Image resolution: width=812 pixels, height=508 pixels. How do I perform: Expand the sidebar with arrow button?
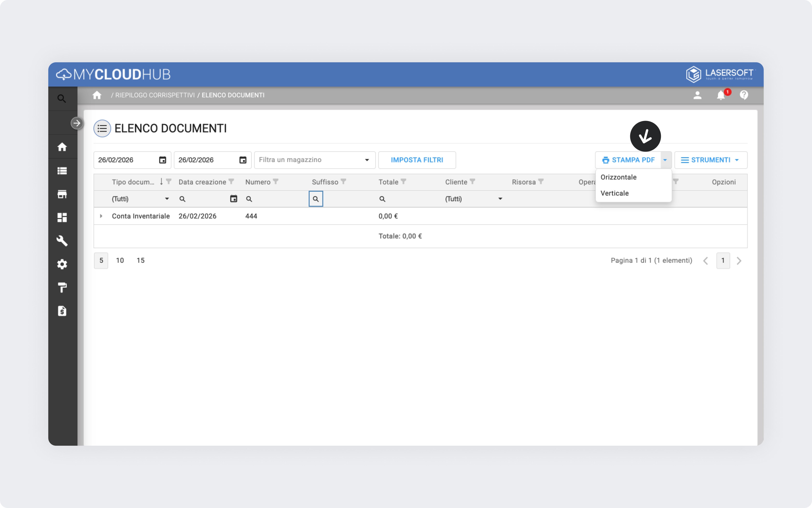(x=77, y=123)
